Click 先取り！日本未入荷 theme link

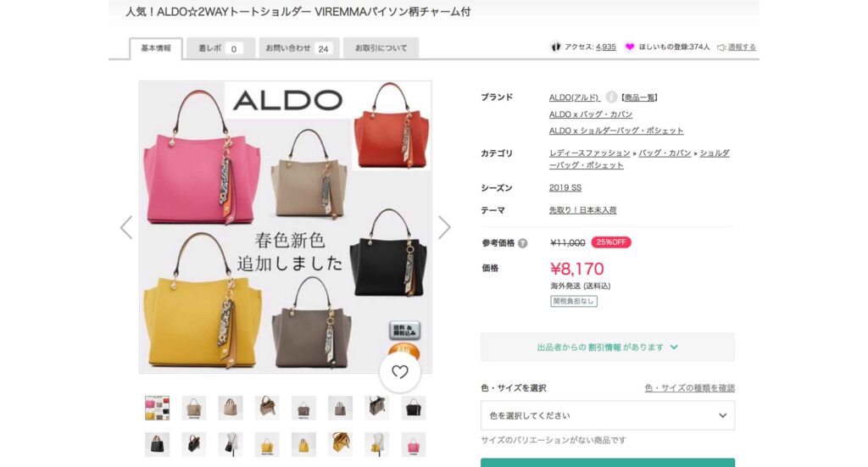tap(582, 209)
